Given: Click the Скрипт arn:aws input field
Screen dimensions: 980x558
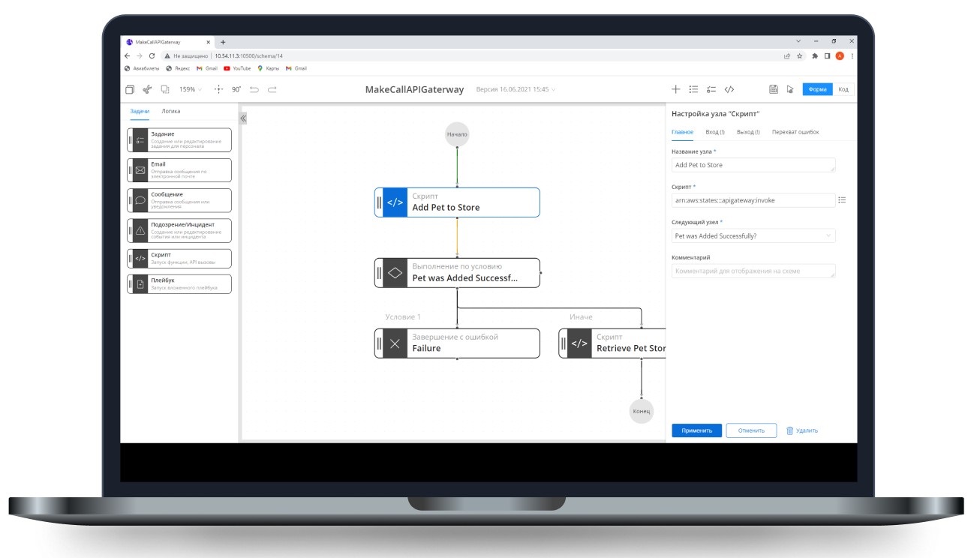Looking at the screenshot, I should click(753, 200).
